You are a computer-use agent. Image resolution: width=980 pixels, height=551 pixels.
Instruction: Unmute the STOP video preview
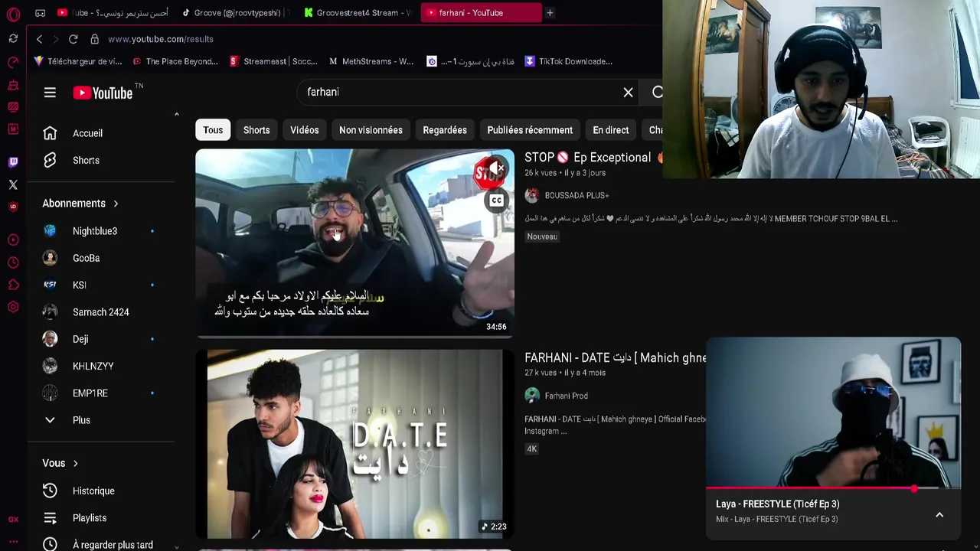(x=497, y=168)
